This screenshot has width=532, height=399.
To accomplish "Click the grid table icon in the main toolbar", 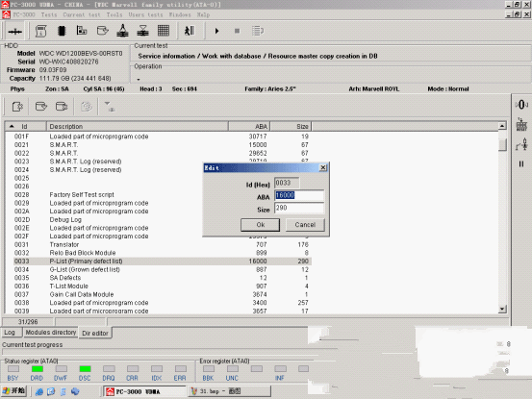I will [x=164, y=31].
